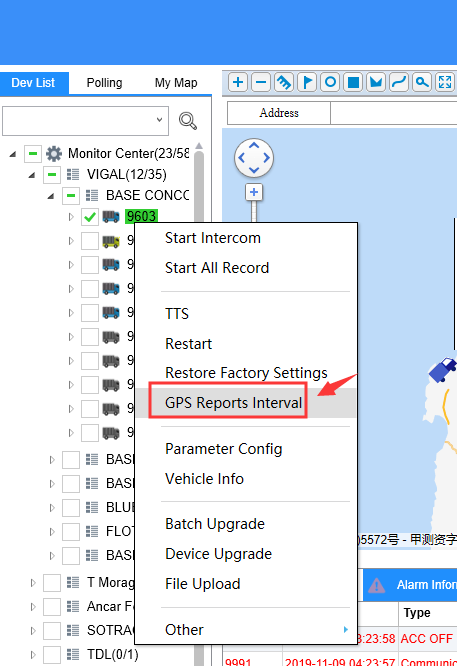Image resolution: width=457 pixels, height=666 pixels.
Task: Open the device search dropdown box
Action: pyautogui.click(x=85, y=121)
